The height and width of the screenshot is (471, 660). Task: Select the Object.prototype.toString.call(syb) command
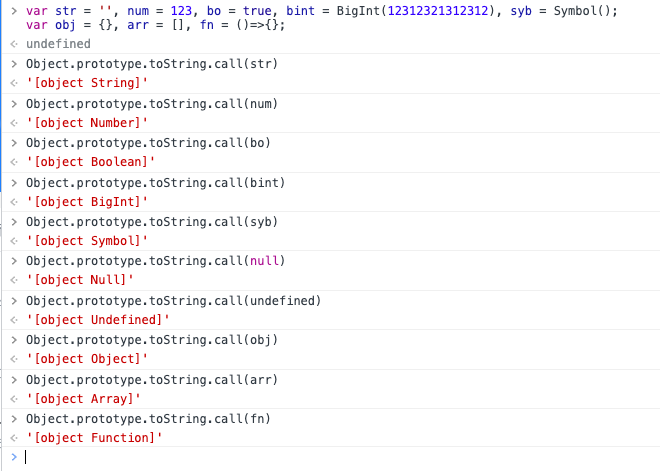(x=152, y=222)
